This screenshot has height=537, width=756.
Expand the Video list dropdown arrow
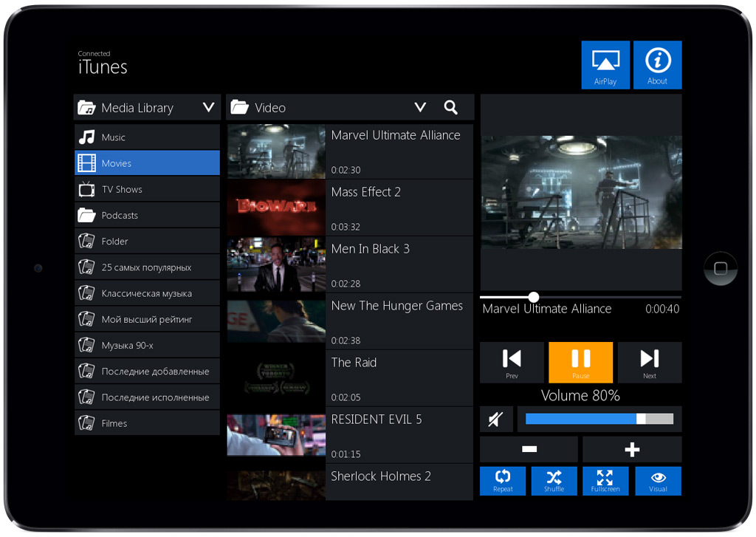tap(420, 107)
